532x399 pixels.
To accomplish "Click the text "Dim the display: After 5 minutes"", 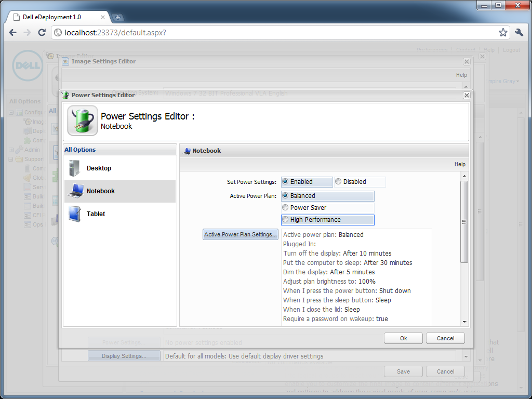I will tap(329, 272).
